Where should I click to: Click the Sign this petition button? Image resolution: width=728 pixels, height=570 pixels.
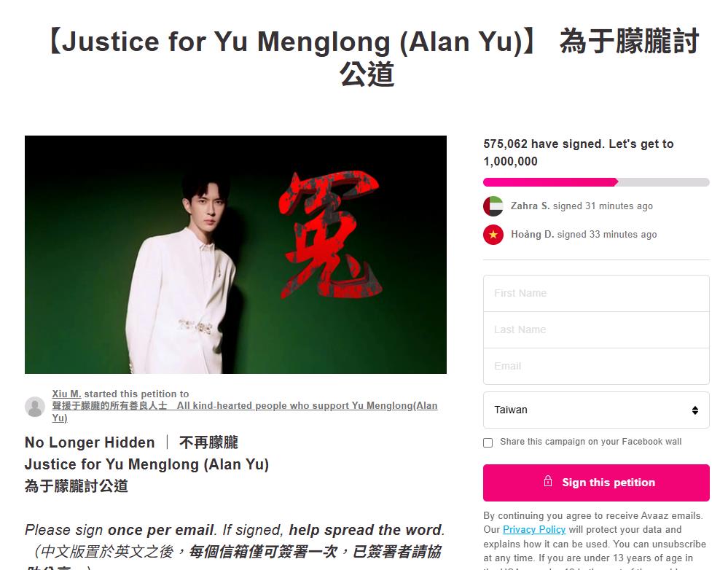point(596,483)
